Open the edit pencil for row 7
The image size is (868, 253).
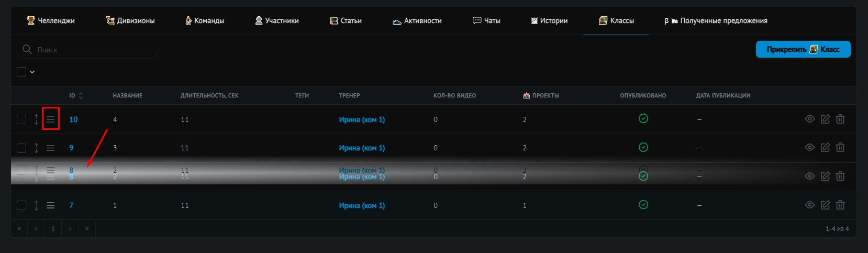[825, 205]
